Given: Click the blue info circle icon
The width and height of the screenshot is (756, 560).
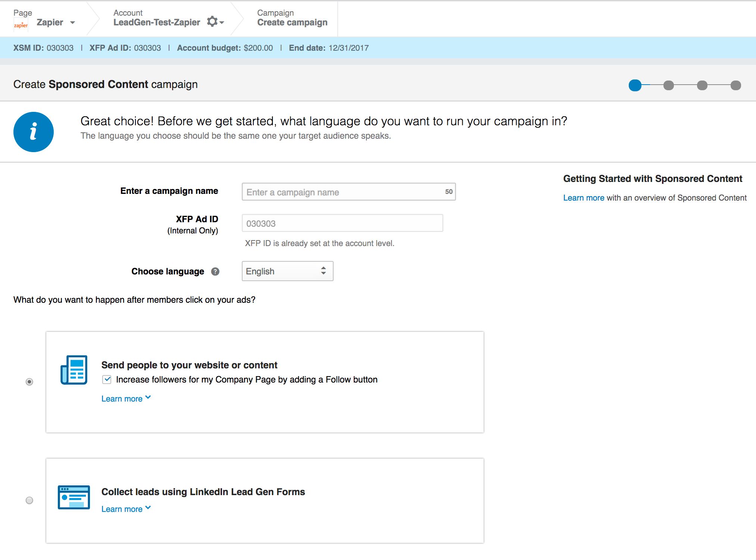Looking at the screenshot, I should click(34, 132).
